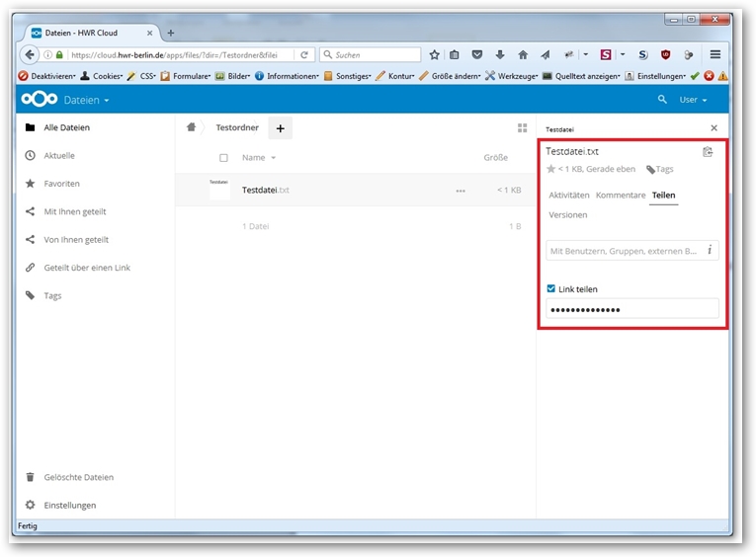Close the details sidebar with X
Screen dimensions: 756x557
714,127
